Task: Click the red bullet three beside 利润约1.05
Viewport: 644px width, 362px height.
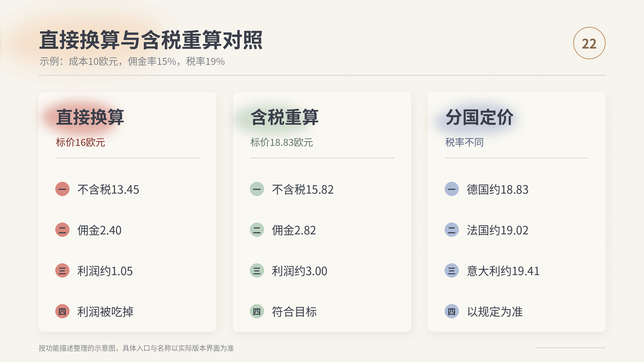Action: click(x=62, y=271)
